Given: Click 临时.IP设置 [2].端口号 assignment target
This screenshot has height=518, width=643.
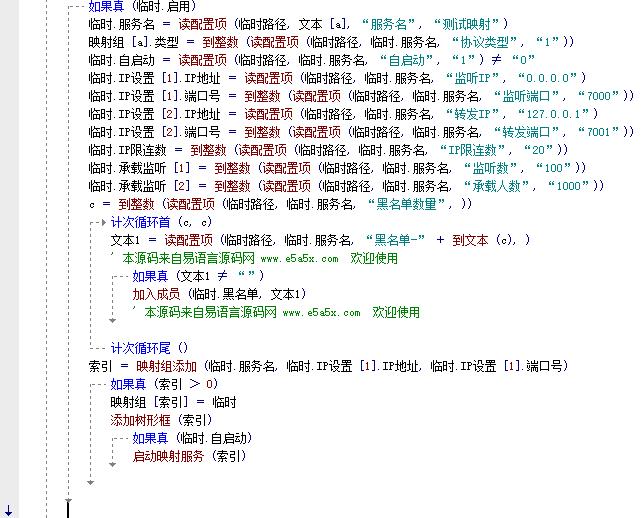Looking at the screenshot, I should (155, 132).
